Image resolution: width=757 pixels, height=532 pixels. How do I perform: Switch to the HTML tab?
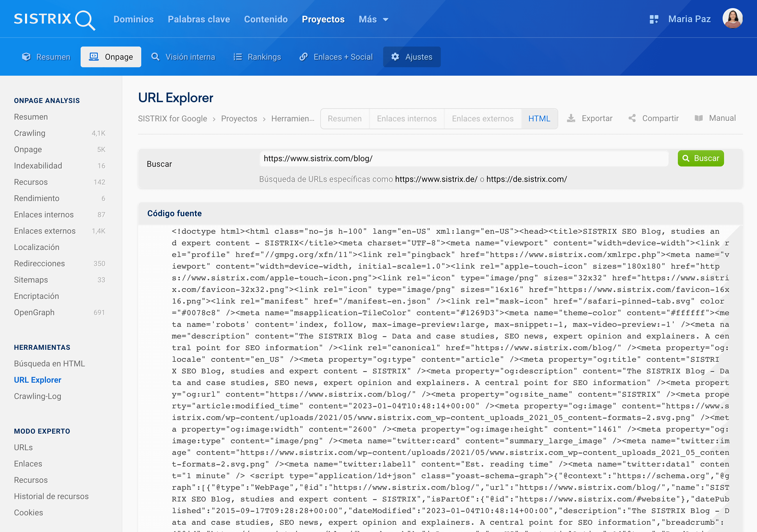[539, 119]
